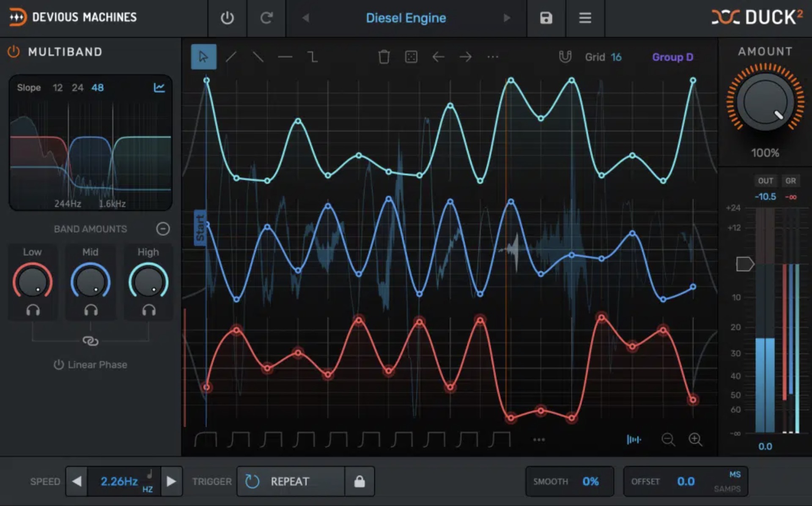Collapse Band Amounts with minus icon
This screenshot has height=506, width=812.
(x=163, y=229)
